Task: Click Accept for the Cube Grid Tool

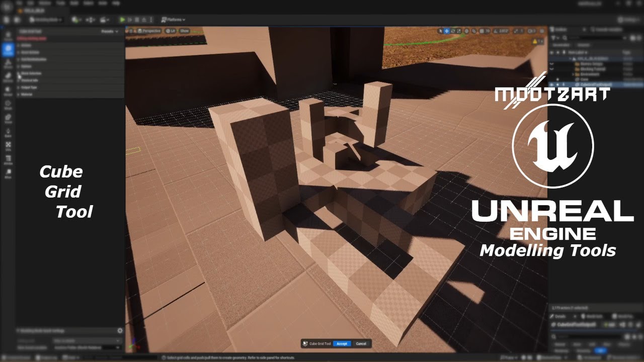Action: pos(342,343)
